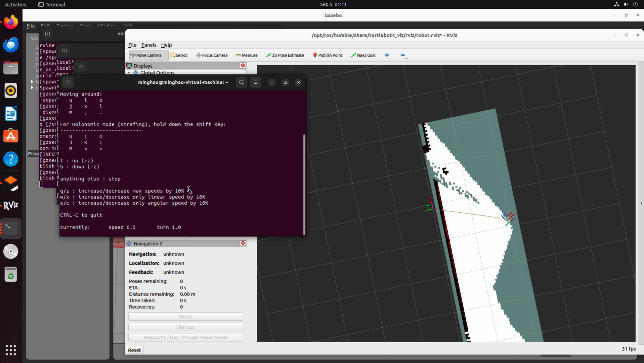Open Ubuntu Software from the dock
644x363 pixels.
11,136
